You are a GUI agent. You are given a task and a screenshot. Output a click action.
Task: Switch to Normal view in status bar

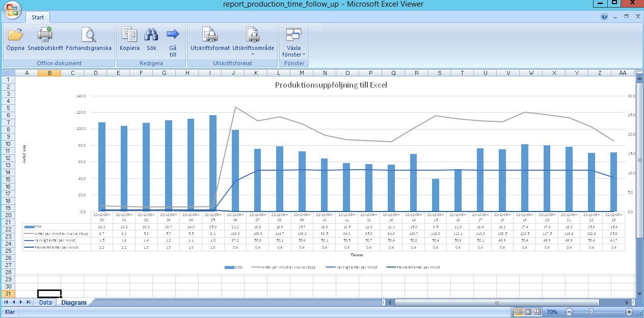519,312
